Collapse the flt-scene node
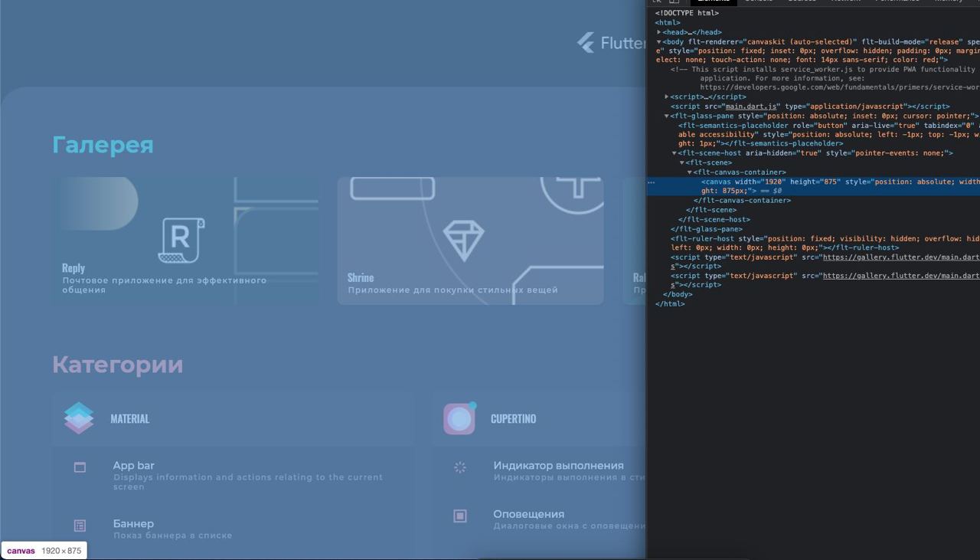980x560 pixels. click(x=682, y=162)
